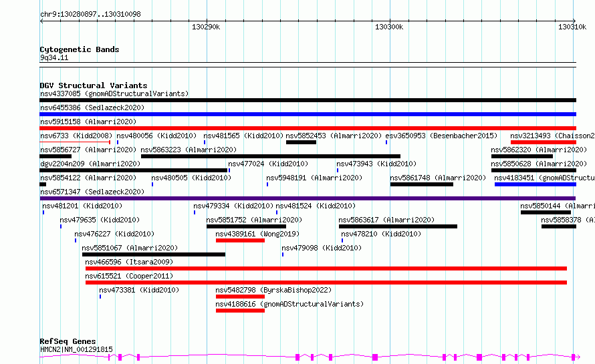595x364 pixels.
Task: Click nsv5482798 (ByrskaBishop2022) label
Action: (273, 290)
